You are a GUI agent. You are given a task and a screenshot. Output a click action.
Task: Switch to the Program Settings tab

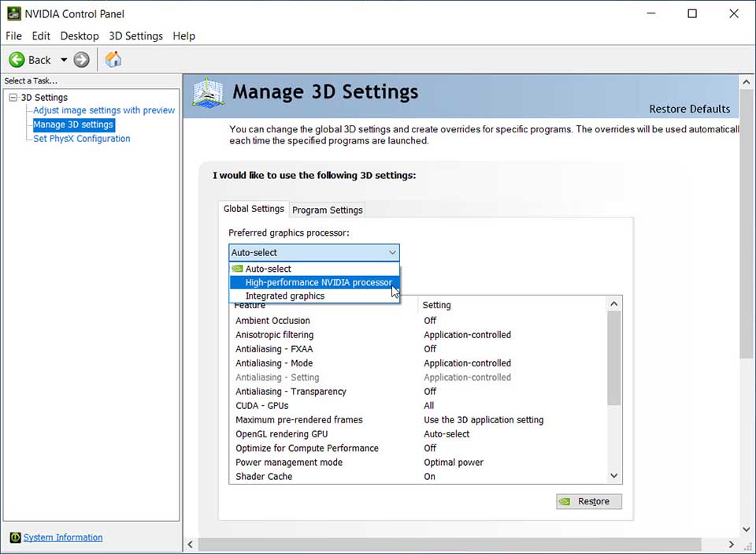point(328,210)
